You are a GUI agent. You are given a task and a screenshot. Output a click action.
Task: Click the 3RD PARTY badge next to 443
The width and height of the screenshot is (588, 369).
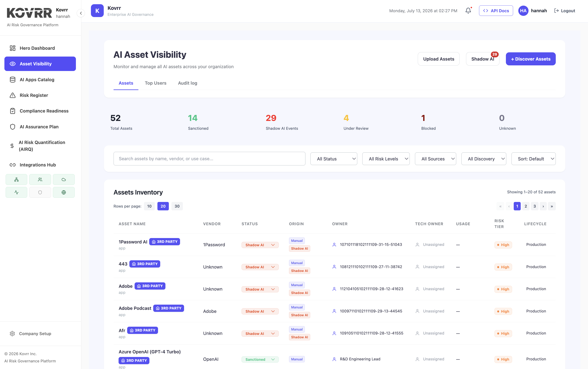tap(145, 264)
